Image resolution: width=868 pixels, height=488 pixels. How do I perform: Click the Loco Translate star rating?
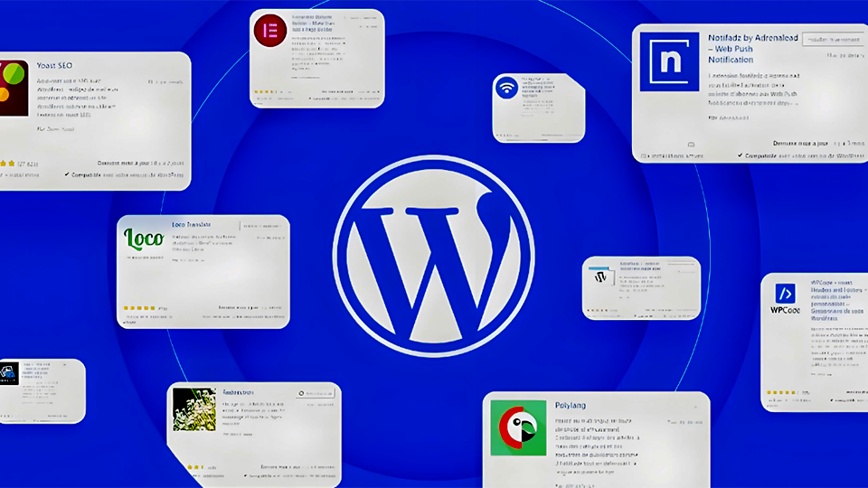tap(139, 307)
